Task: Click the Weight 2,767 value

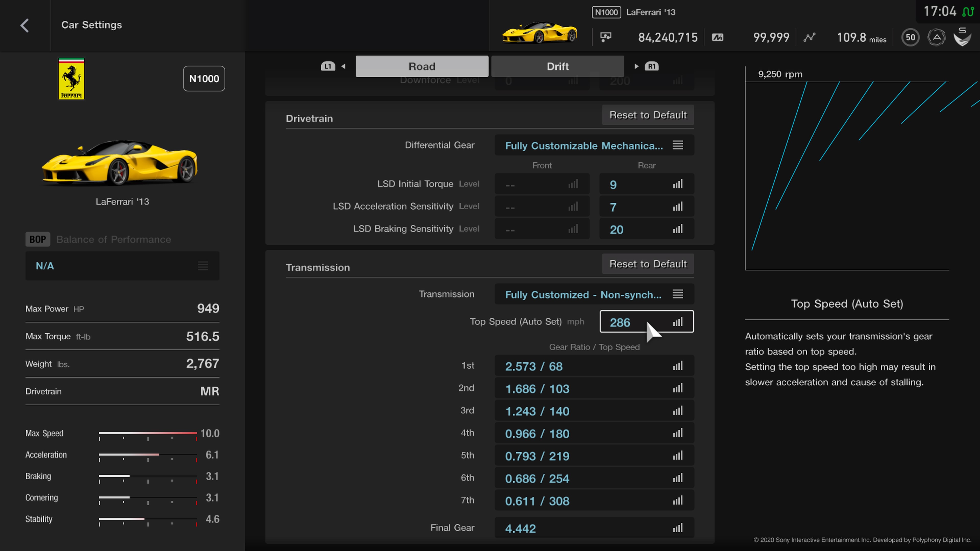Action: coord(202,364)
